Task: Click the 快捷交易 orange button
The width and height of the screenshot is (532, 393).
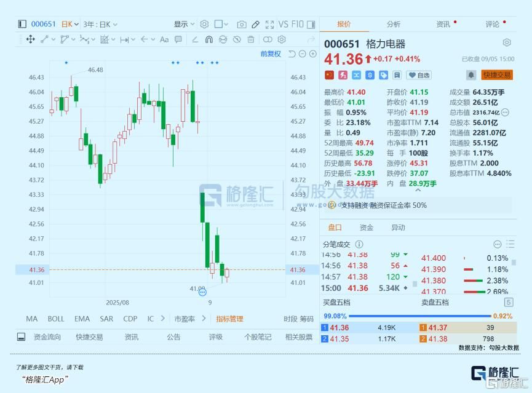Action: [x=497, y=75]
